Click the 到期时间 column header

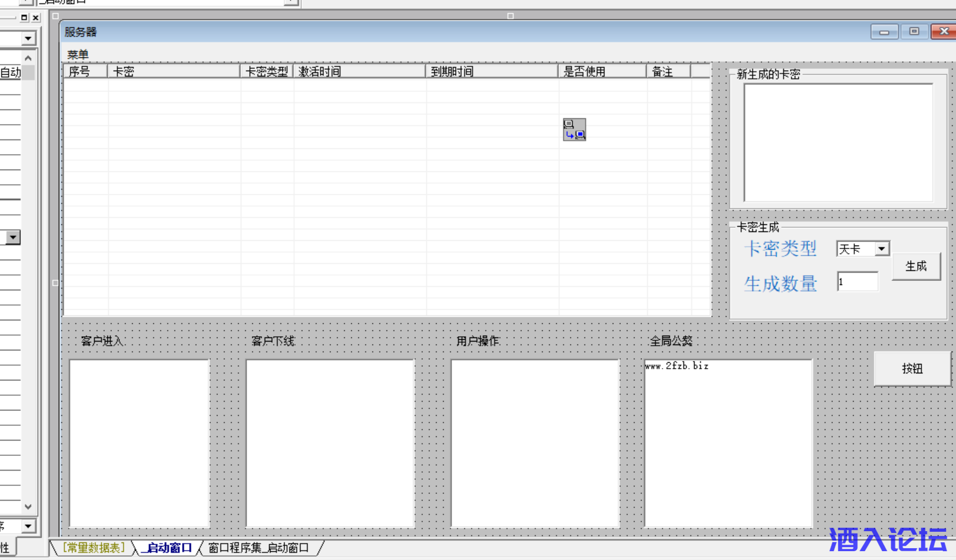click(x=491, y=72)
